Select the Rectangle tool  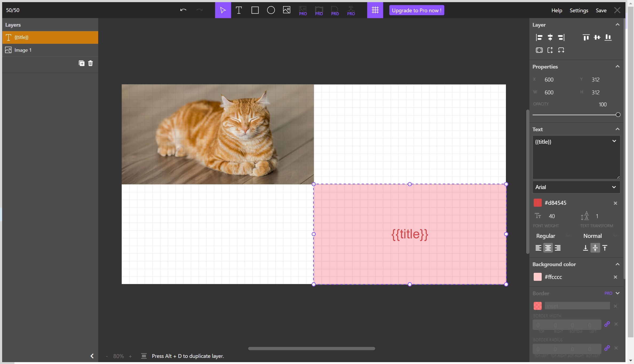(255, 10)
